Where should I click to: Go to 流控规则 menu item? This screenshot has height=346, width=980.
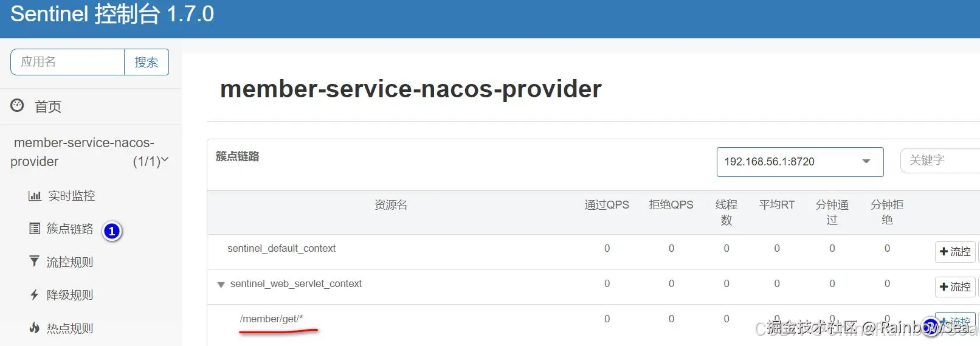click(x=69, y=262)
